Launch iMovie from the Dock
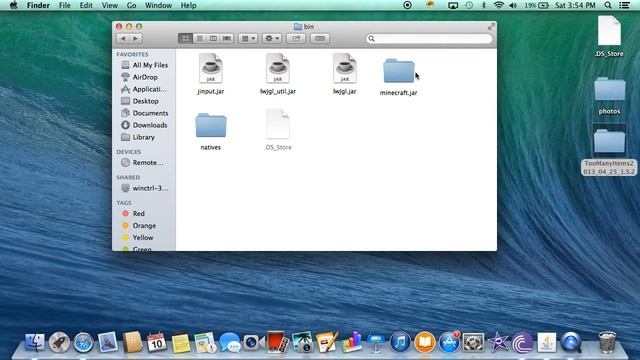640x360 pixels. click(498, 342)
